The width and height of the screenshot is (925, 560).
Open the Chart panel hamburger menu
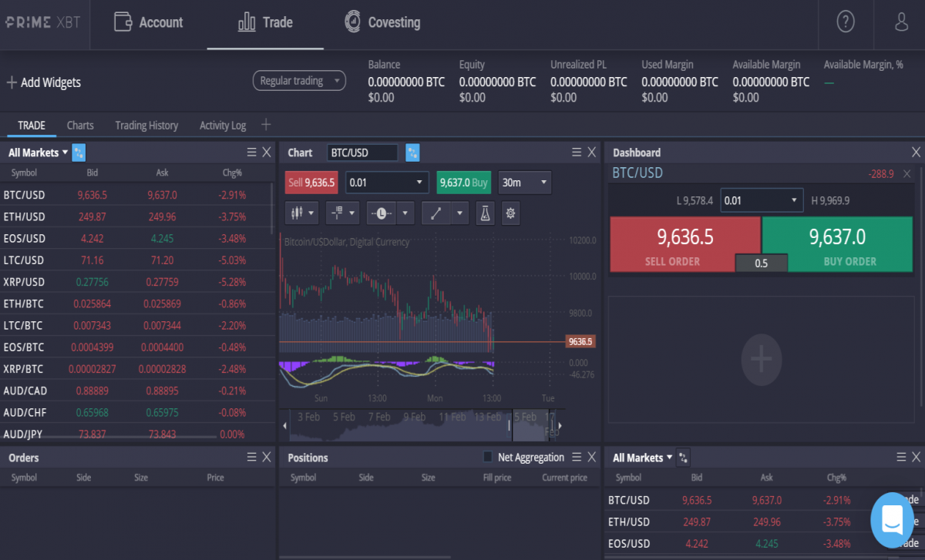pos(577,153)
